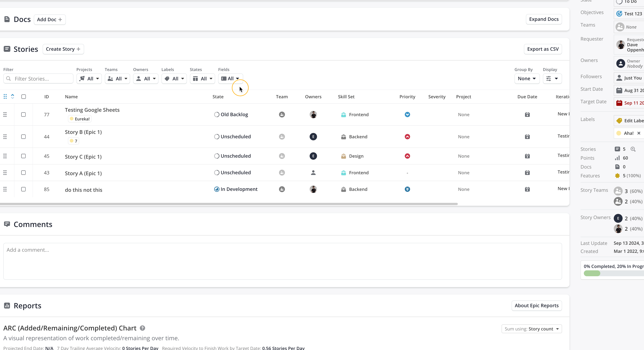Image resolution: width=644 pixels, height=350 pixels.
Task: Open Objectives Test 123 in sidebar
Action: point(629,14)
